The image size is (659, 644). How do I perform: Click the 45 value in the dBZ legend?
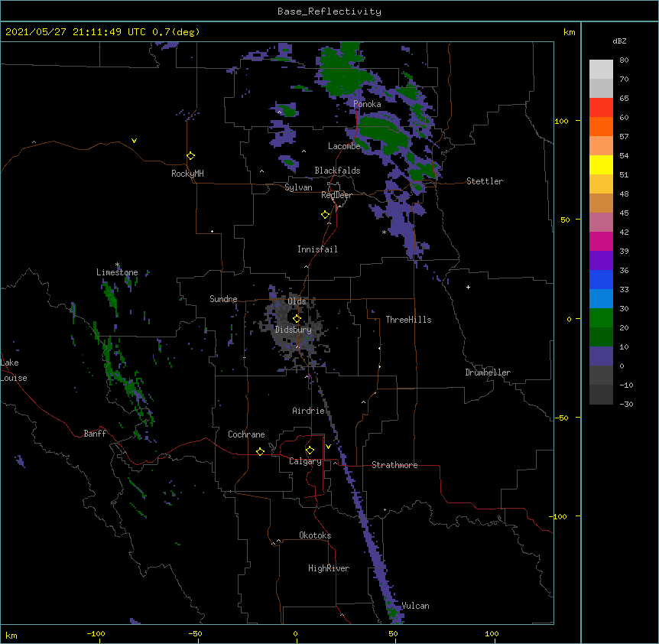[624, 213]
